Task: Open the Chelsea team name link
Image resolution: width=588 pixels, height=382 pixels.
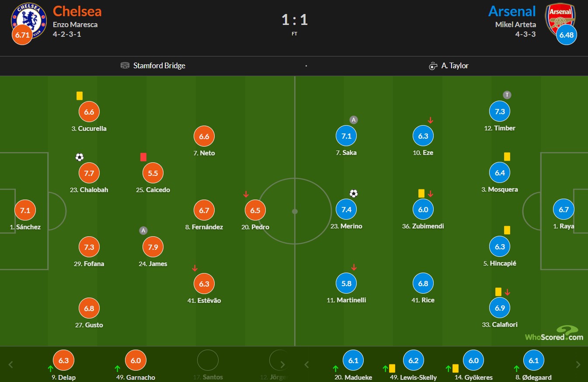Action: (77, 11)
